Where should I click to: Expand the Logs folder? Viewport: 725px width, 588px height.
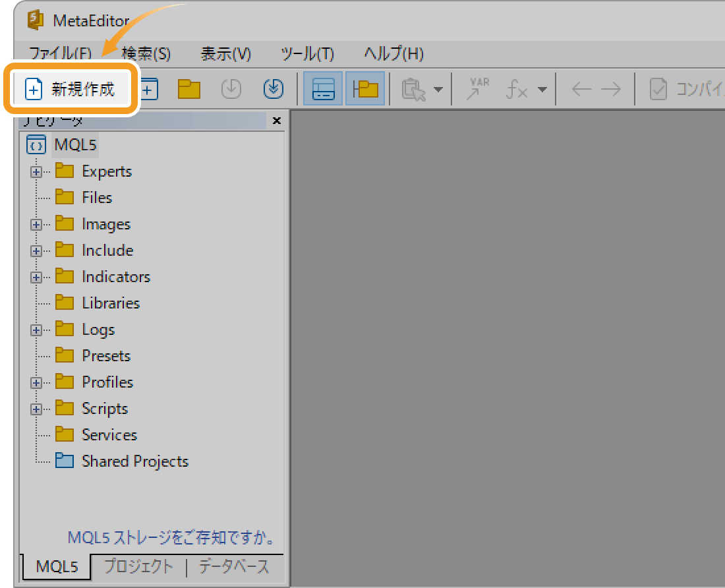pos(36,330)
